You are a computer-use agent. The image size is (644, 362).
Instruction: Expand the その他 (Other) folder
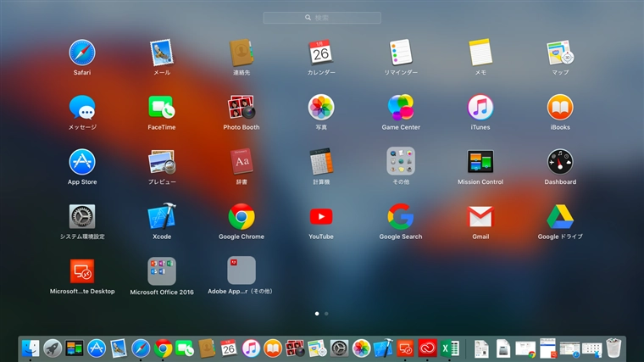tap(401, 161)
